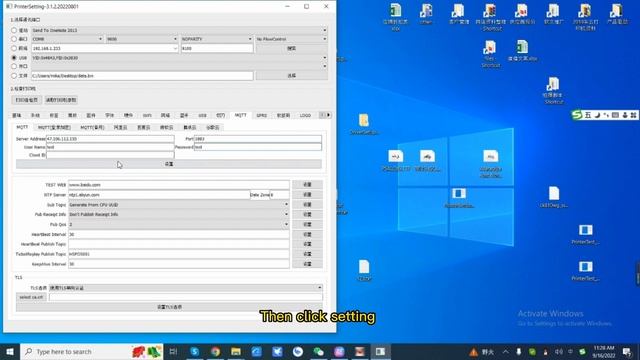Click the Server Address input field
Image resolution: width=640 pixels, height=360 pixels.
click(110, 139)
